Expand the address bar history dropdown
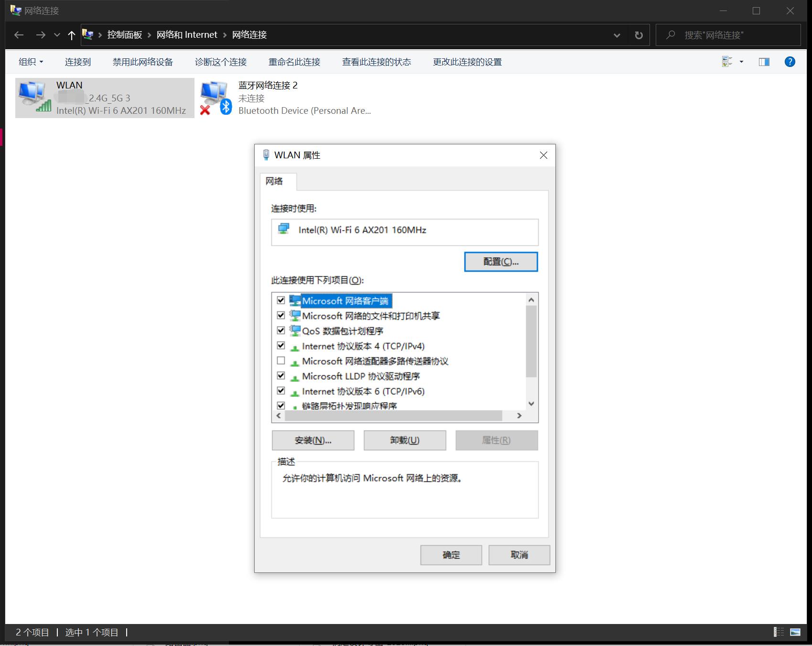Screen dimensions: 812x646 point(617,34)
